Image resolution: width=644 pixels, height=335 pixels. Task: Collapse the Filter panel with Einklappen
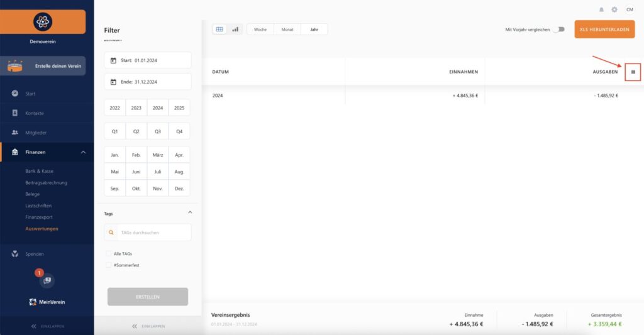[148, 326]
